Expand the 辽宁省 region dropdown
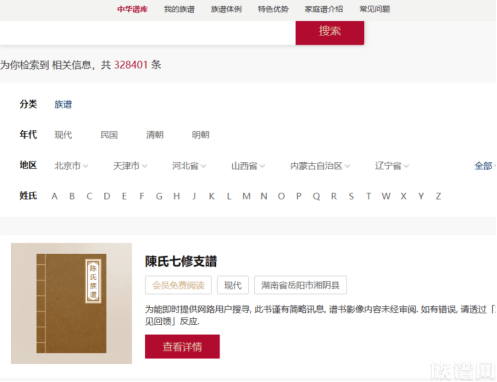 tap(392, 166)
